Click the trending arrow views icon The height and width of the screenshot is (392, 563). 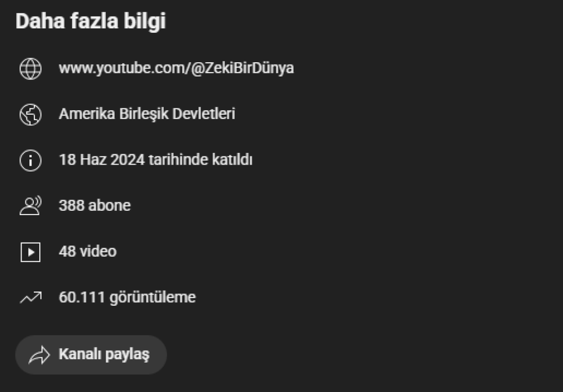click(x=30, y=297)
